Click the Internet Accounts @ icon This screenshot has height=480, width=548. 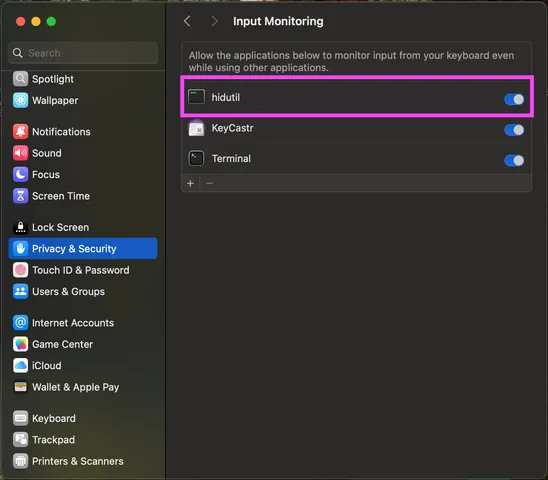[x=20, y=323]
